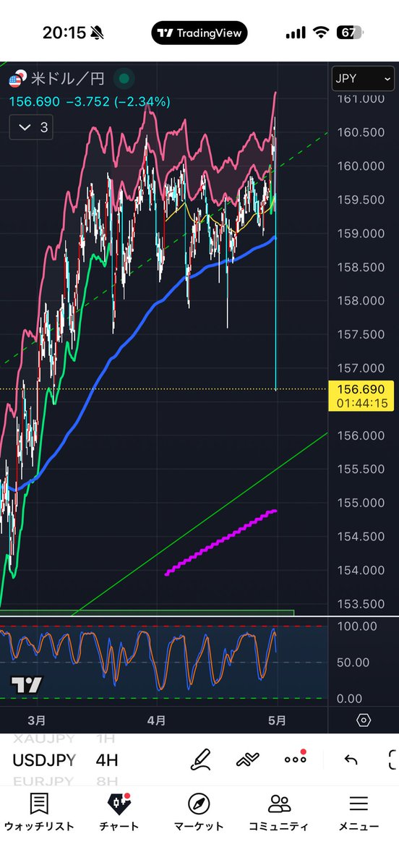Tap the 4月 date axis label
This screenshot has height=868, width=399.
pyautogui.click(x=156, y=721)
